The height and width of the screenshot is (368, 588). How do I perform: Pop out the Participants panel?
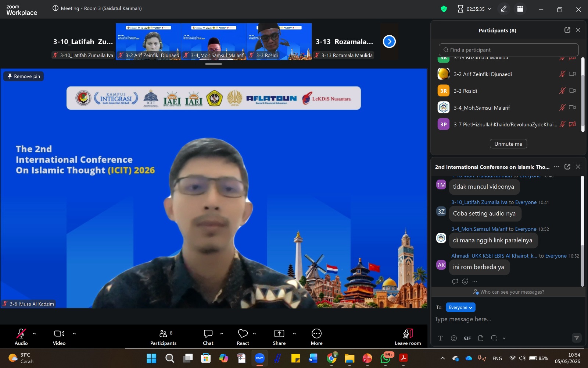point(567,30)
